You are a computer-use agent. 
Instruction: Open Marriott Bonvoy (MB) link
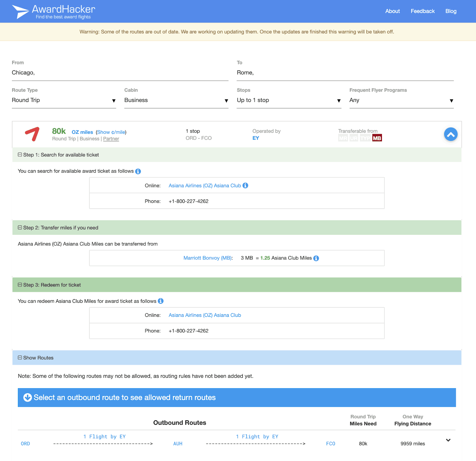(x=207, y=258)
